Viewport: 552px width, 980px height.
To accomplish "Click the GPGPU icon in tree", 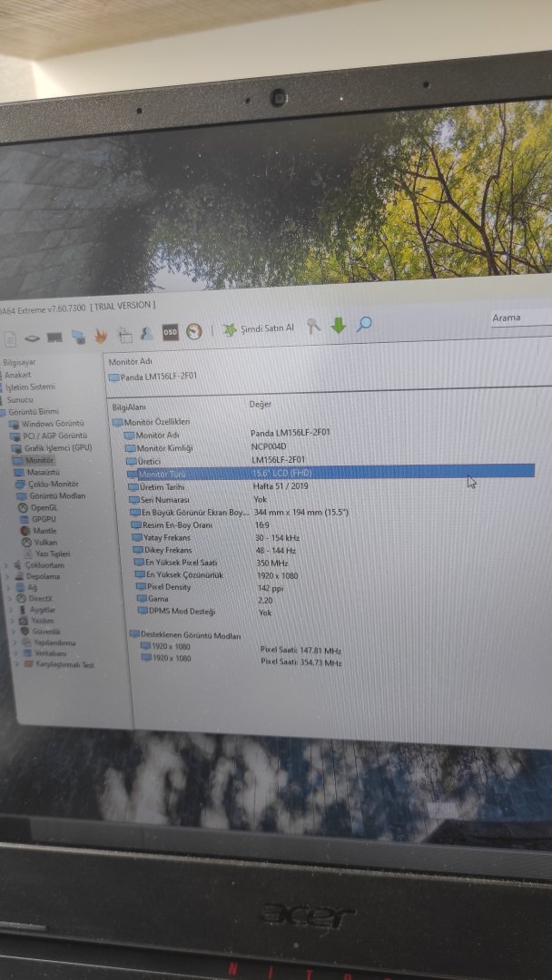I will 23,519.
